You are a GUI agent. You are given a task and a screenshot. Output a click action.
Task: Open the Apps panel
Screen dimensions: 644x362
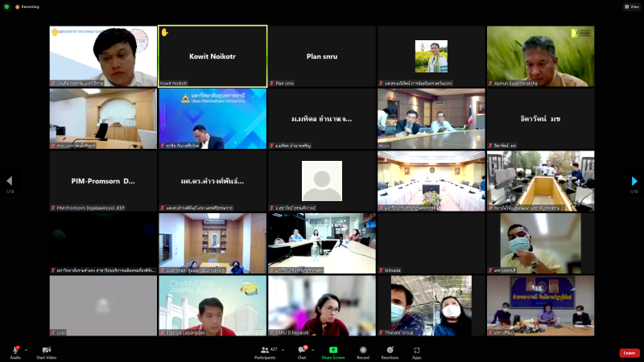pos(417,350)
